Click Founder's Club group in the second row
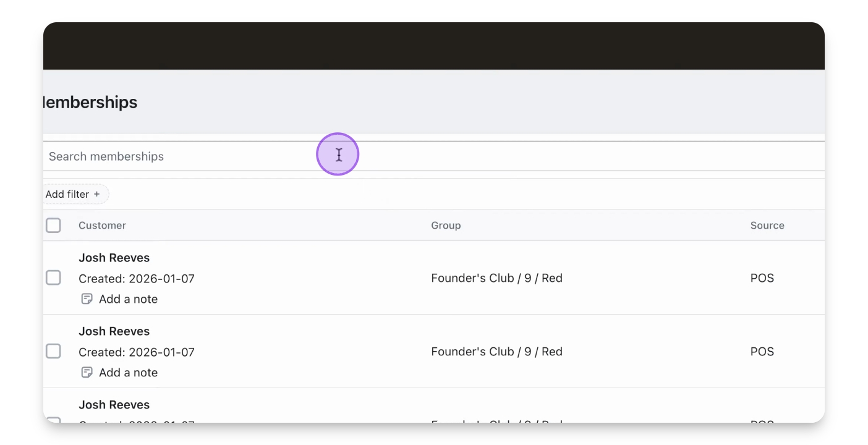Screen dimensions: 868x445 coord(496,352)
